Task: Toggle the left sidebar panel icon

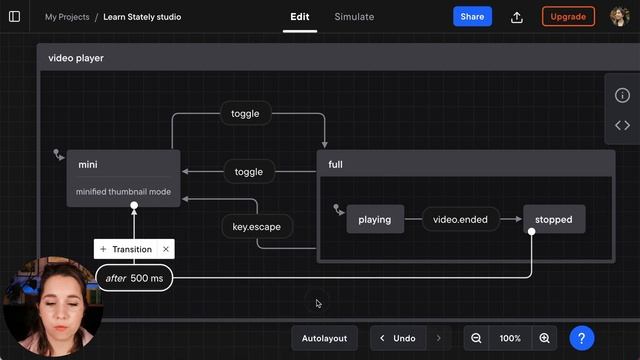Action: point(14,17)
